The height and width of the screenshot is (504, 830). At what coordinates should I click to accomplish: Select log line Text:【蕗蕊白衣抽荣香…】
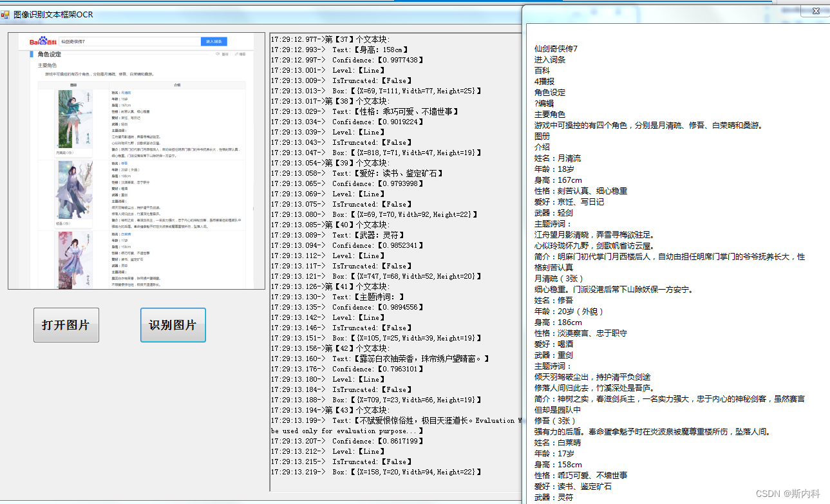pos(381,359)
